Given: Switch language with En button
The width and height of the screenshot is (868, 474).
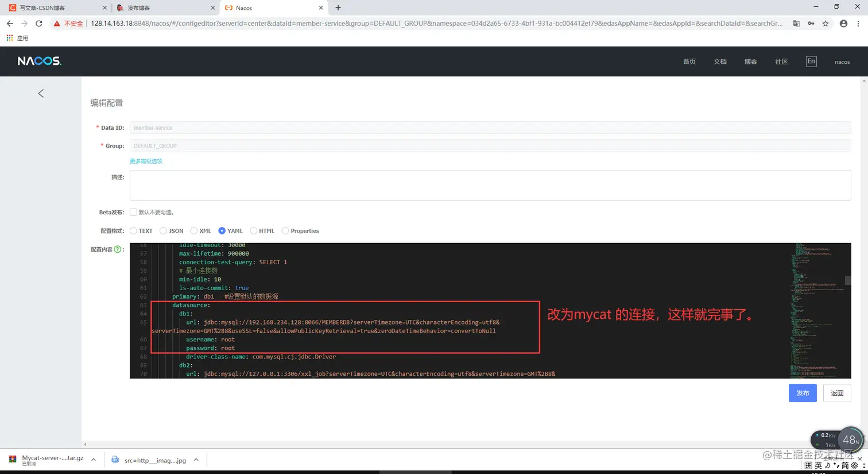Looking at the screenshot, I should click(811, 61).
